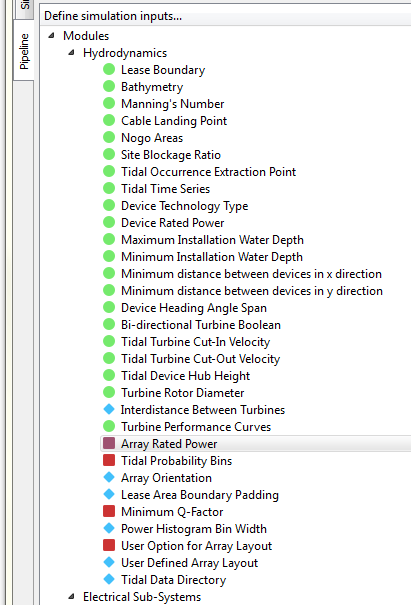411x605 pixels.
Task: Click green icon beside Site Blockage Ratio
Action: pos(109,154)
